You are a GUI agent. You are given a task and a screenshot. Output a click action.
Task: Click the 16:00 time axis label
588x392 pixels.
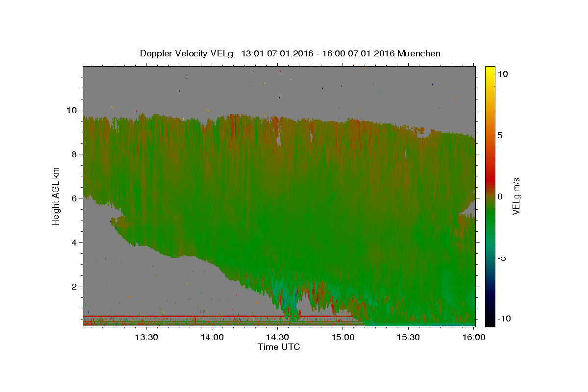pos(473,337)
